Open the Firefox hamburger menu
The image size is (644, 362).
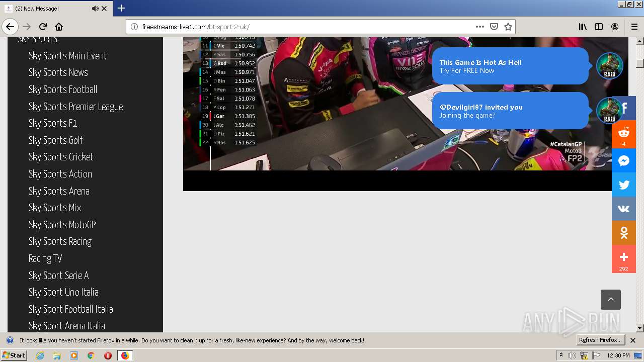634,27
